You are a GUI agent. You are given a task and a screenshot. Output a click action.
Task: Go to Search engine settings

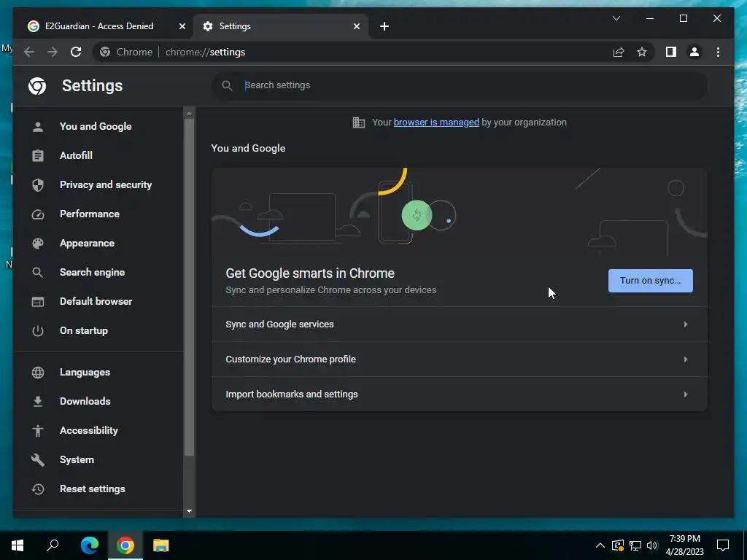click(93, 273)
